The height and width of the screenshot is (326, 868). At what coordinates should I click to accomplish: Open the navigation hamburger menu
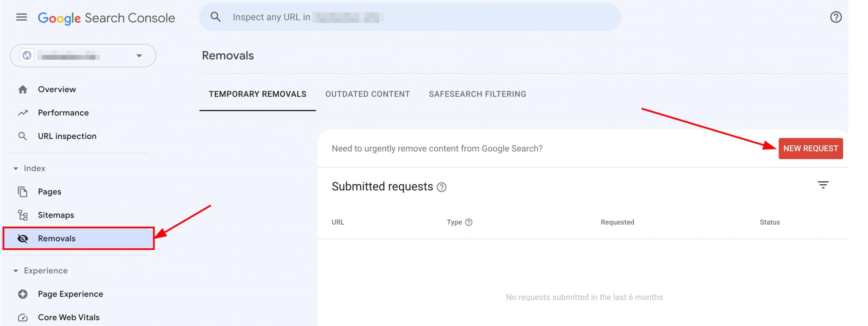point(21,17)
